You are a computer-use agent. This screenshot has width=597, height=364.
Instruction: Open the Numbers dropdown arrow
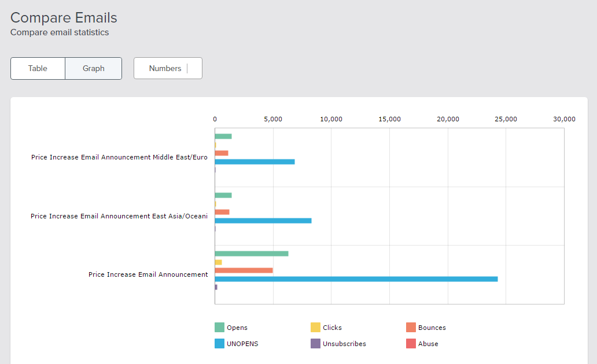[x=194, y=68]
